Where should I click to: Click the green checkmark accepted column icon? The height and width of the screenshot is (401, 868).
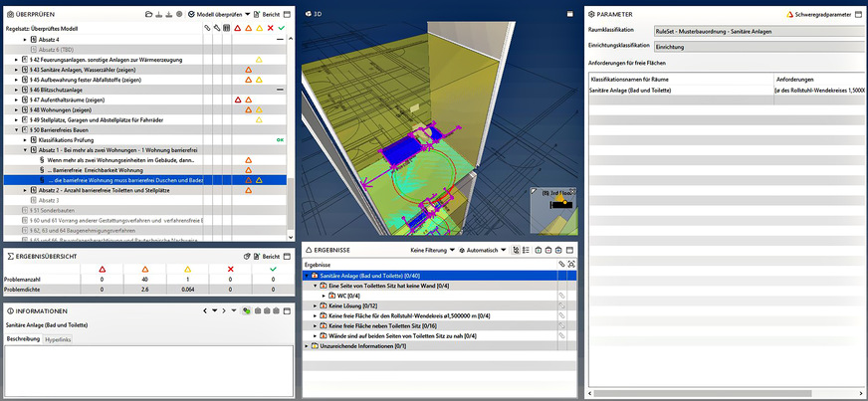click(x=283, y=28)
